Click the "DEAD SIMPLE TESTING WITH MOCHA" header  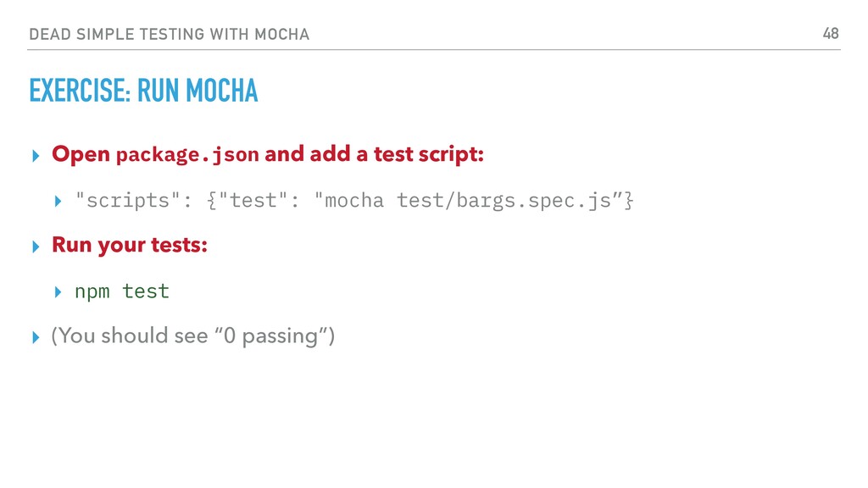169,34
